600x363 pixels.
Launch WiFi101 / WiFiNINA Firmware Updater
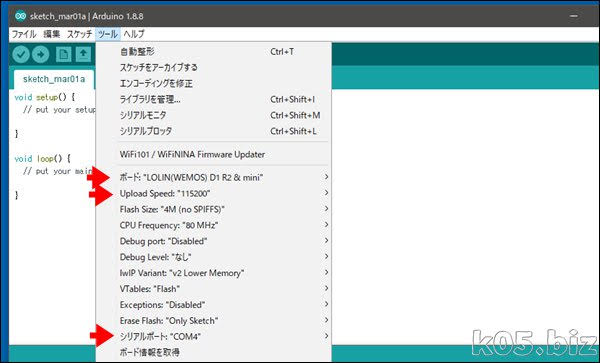click(x=214, y=155)
